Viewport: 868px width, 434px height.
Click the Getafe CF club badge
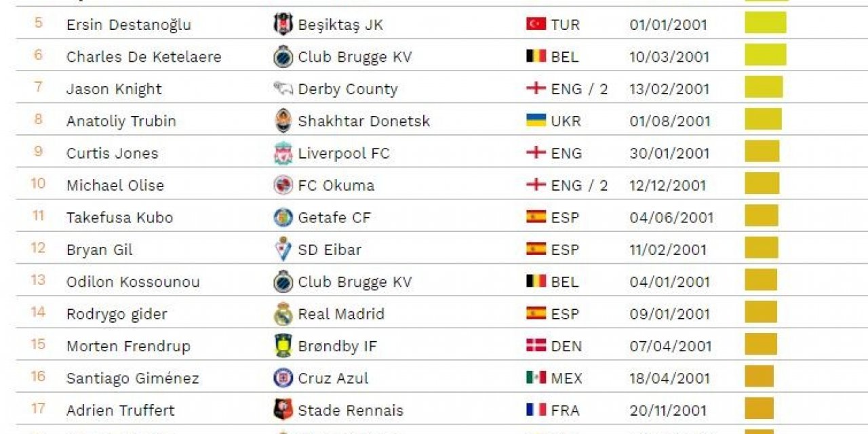click(x=283, y=217)
